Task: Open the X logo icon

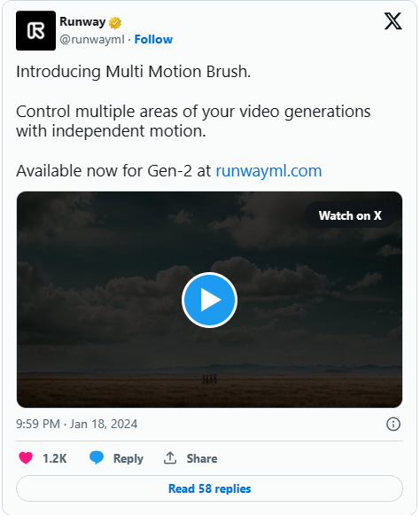Action: (393, 21)
